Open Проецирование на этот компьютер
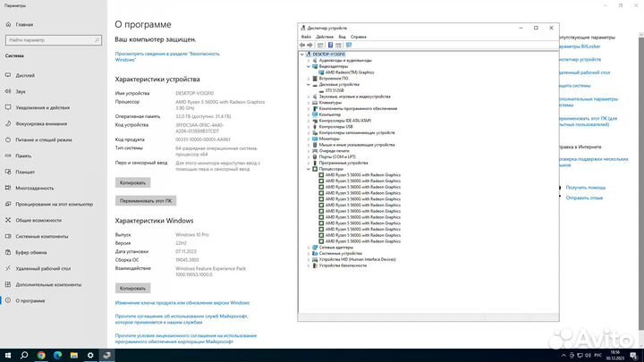 (54, 204)
